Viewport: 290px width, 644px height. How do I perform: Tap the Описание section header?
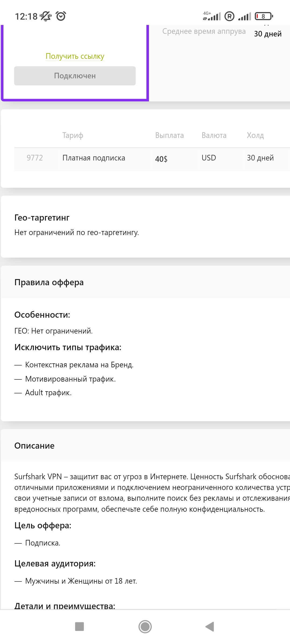pyautogui.click(x=34, y=446)
